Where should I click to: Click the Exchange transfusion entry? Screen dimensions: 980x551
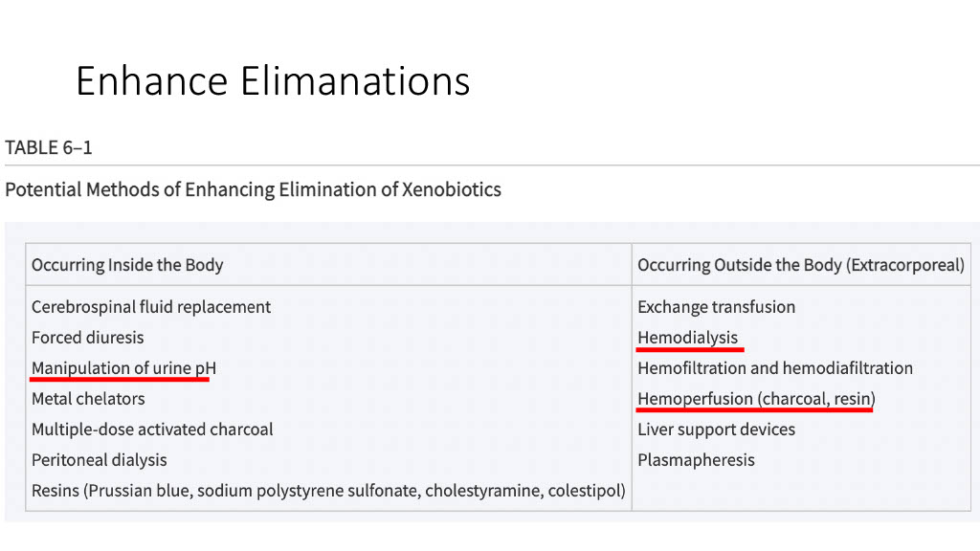[716, 307]
